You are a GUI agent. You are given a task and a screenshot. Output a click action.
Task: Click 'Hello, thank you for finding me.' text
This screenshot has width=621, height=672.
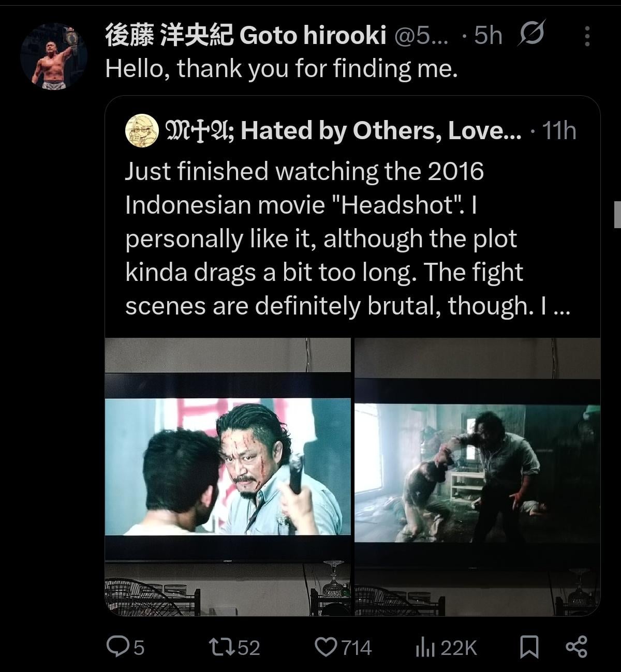(x=282, y=68)
